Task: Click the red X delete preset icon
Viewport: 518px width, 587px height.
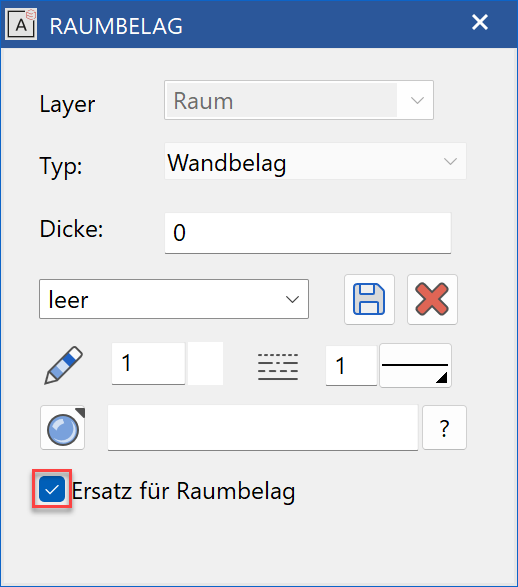Action: (x=432, y=299)
